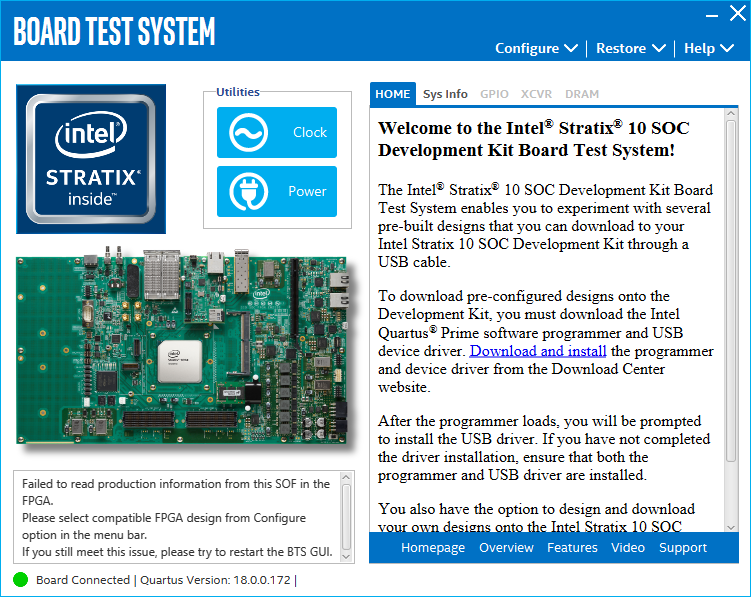The width and height of the screenshot is (751, 597).
Task: Open the Video link
Action: 628,548
